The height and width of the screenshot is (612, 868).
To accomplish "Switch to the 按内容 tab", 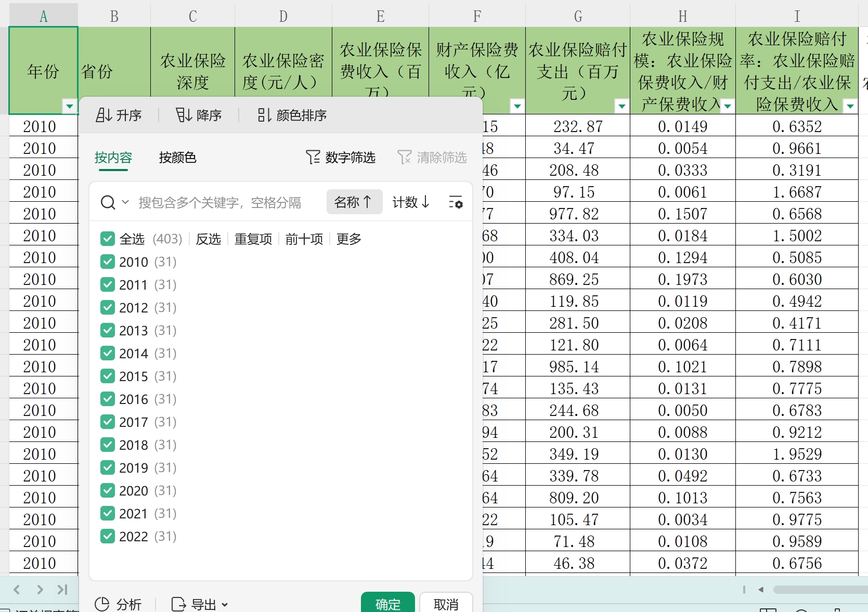I will click(x=113, y=157).
